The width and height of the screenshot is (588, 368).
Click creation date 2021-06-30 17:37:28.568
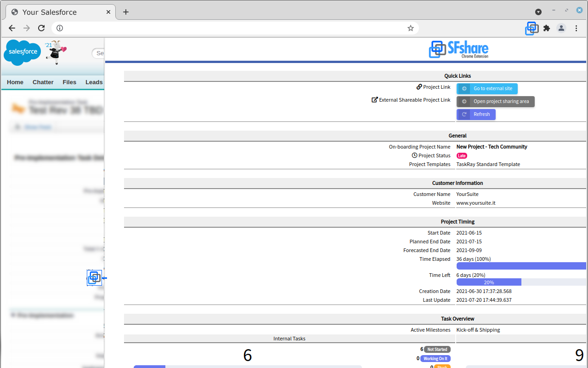tap(484, 291)
